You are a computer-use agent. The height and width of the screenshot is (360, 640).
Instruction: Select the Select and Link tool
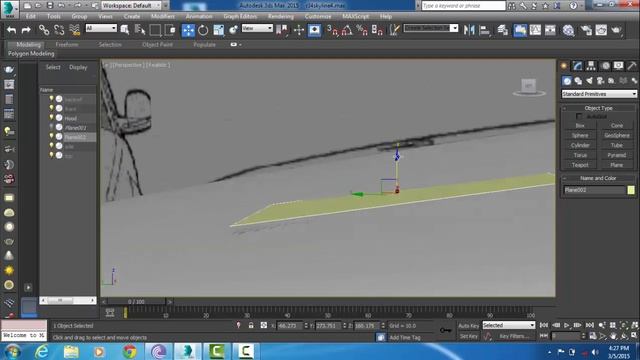(44, 30)
